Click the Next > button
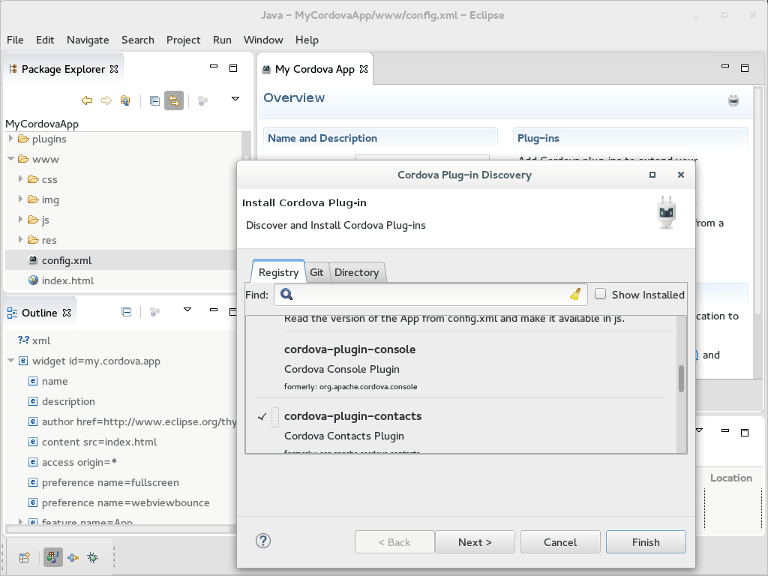The height and width of the screenshot is (576, 768). [x=475, y=542]
